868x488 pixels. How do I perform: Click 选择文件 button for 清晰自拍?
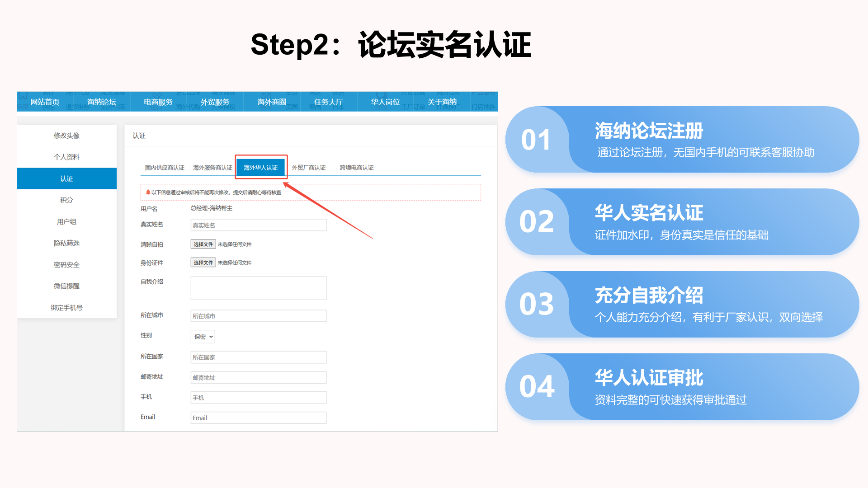point(203,244)
